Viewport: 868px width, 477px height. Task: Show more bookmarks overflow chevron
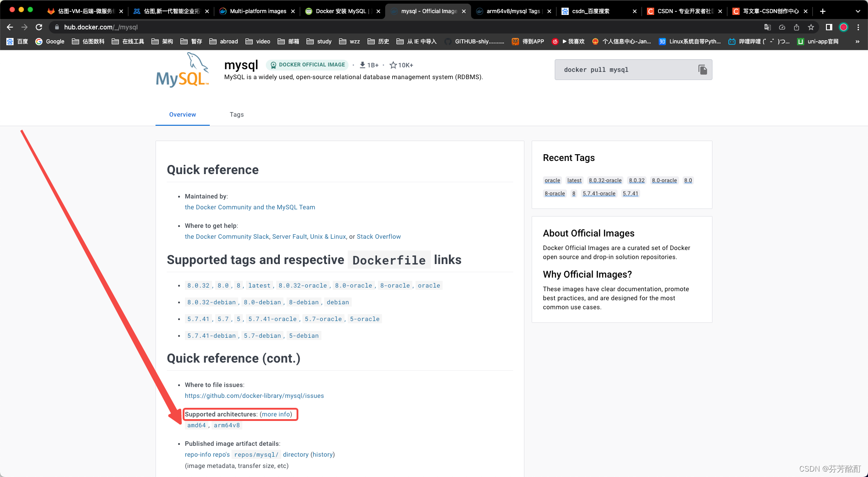tap(858, 42)
